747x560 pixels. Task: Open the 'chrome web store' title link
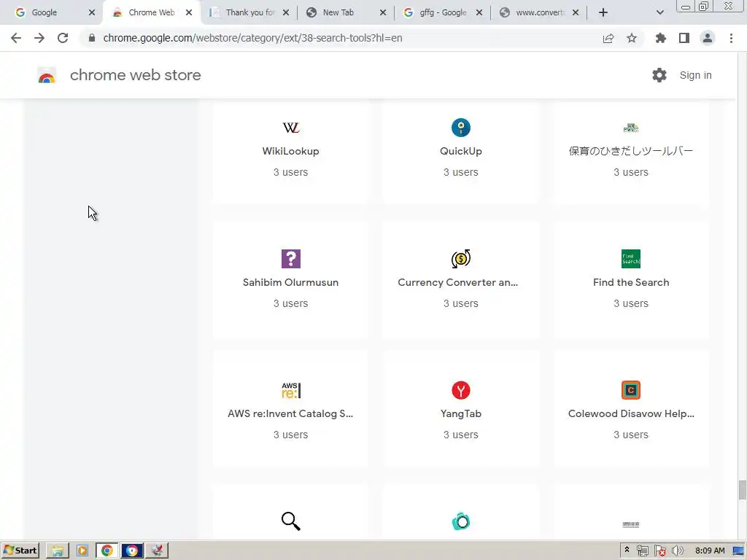tap(135, 75)
